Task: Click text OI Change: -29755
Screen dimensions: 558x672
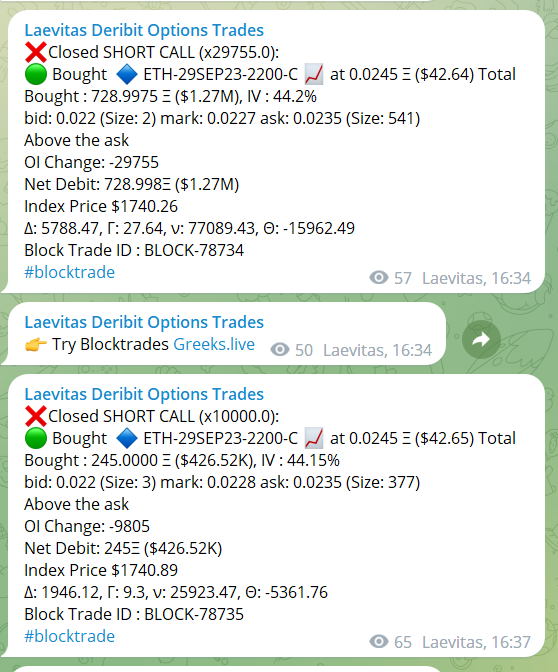Action: pos(92,162)
